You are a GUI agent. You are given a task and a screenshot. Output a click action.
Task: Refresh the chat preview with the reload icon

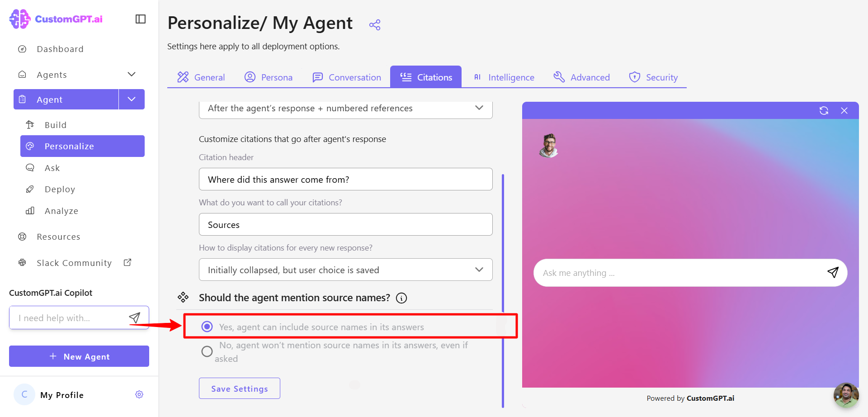[824, 111]
